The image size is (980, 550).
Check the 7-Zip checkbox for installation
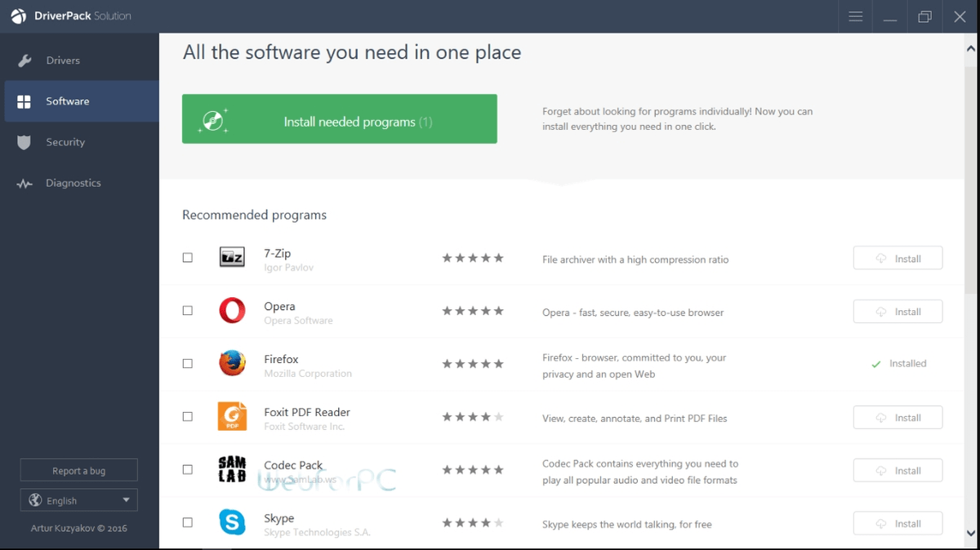187,257
